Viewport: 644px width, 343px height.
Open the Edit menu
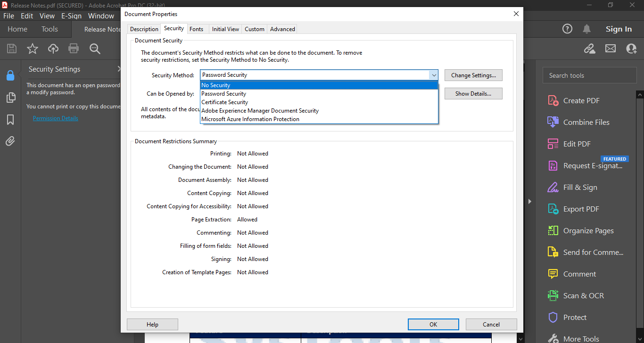tap(27, 16)
